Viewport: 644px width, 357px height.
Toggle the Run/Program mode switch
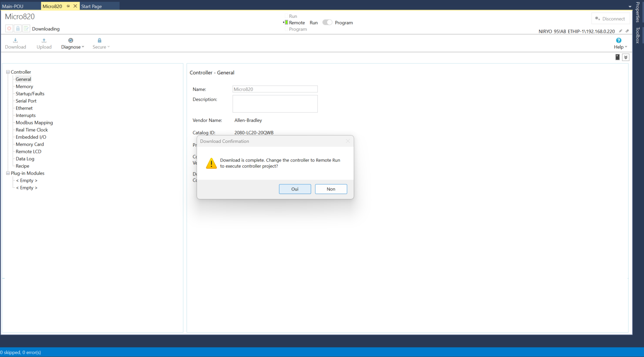point(327,22)
